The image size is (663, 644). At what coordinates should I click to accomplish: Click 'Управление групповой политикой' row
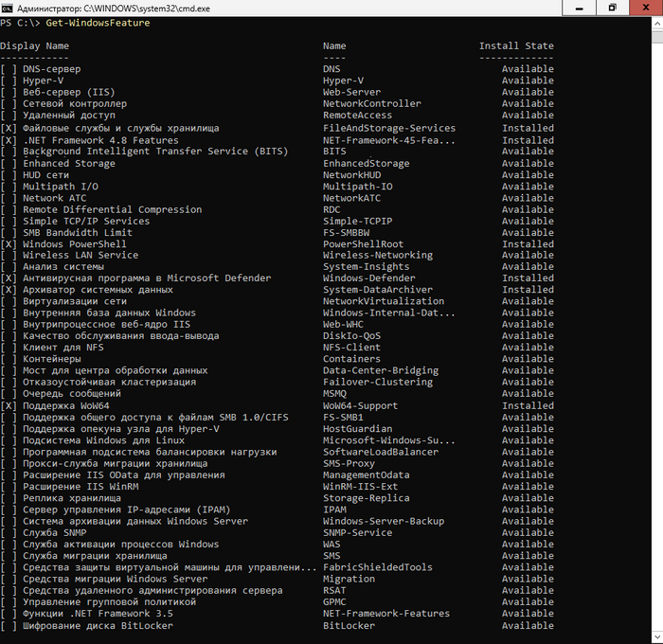tap(110, 601)
